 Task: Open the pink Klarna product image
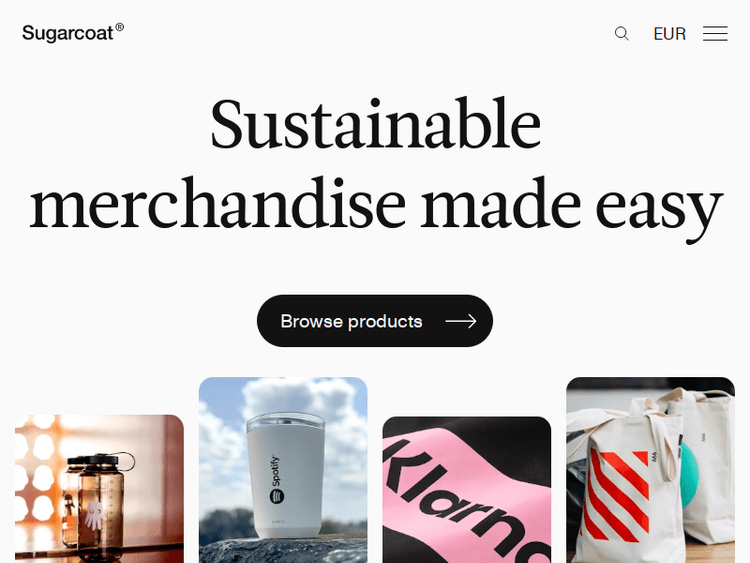coord(467,490)
